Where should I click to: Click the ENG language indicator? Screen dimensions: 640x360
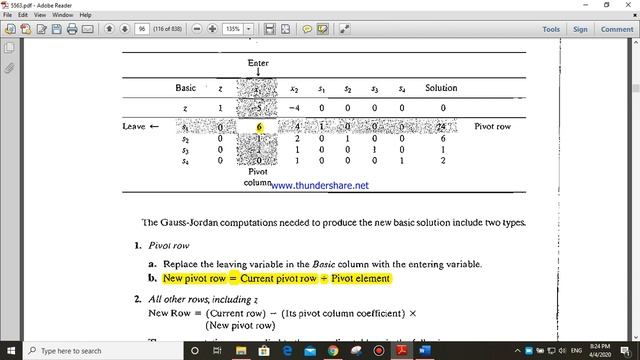[576, 351]
